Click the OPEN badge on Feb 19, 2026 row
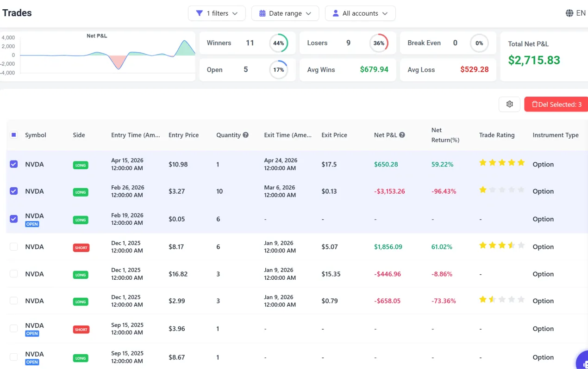588x369 pixels. click(x=32, y=224)
